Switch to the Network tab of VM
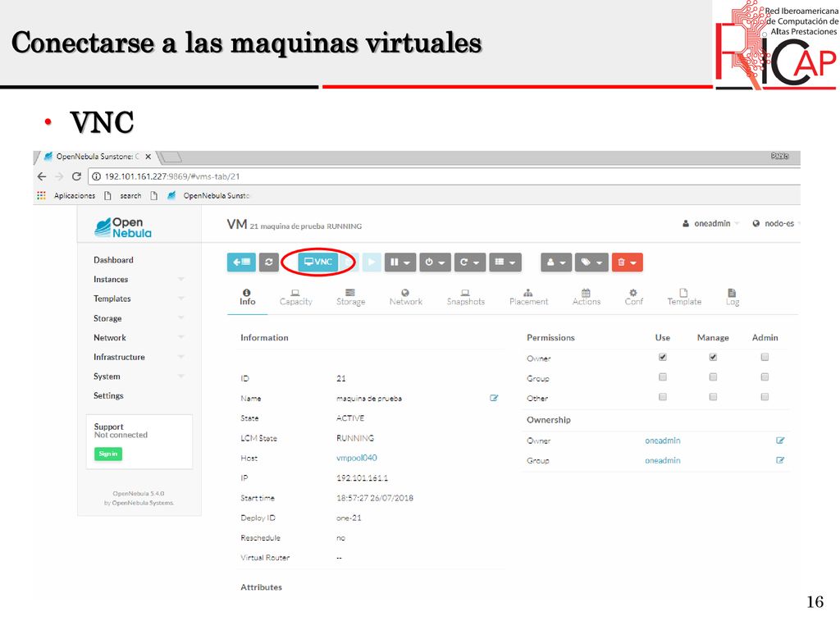Image resolution: width=840 pixels, height=630 pixels. [x=405, y=297]
